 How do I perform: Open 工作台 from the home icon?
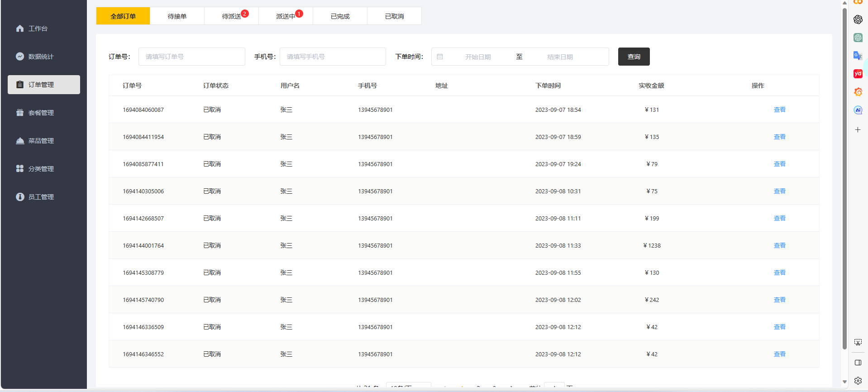point(20,29)
